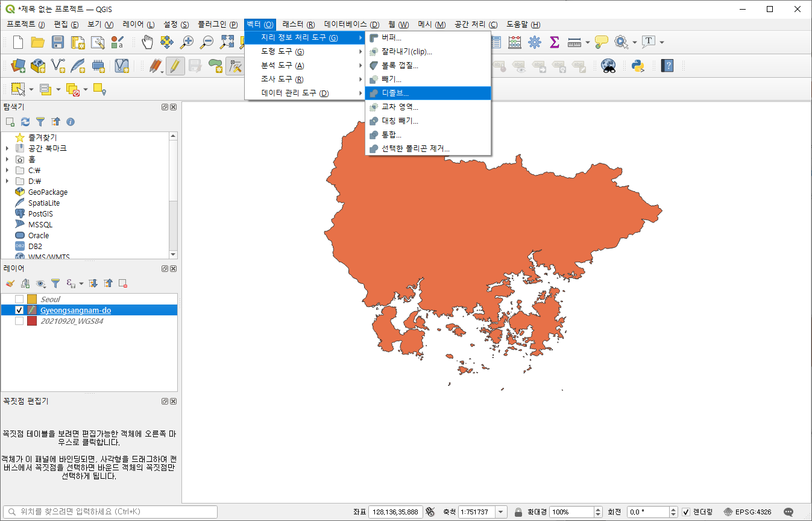Create a new project with the blank page icon

(x=19, y=42)
